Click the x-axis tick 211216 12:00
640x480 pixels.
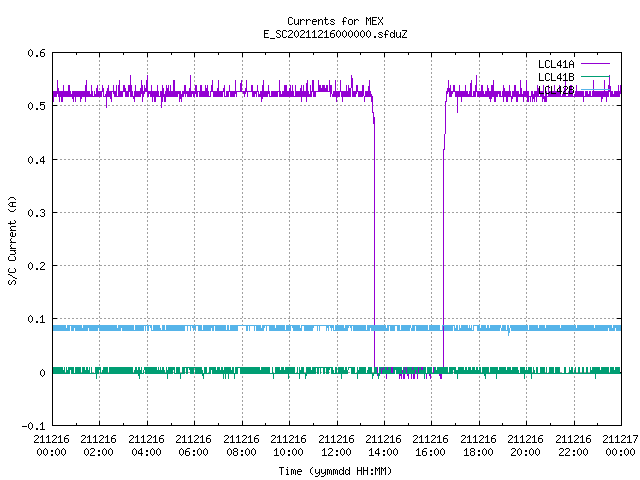336,446
